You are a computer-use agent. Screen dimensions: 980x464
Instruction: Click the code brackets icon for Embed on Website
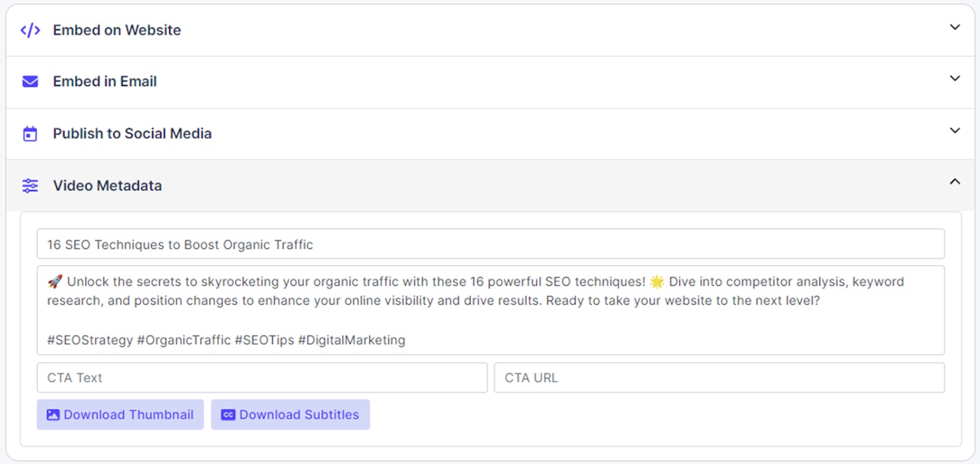[x=30, y=30]
